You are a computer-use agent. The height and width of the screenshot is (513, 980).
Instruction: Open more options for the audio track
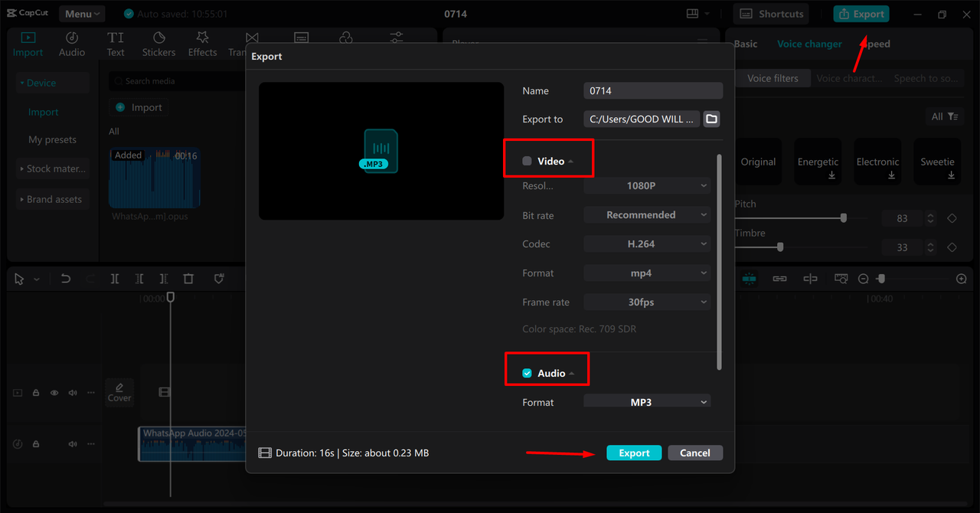pyautogui.click(x=91, y=444)
